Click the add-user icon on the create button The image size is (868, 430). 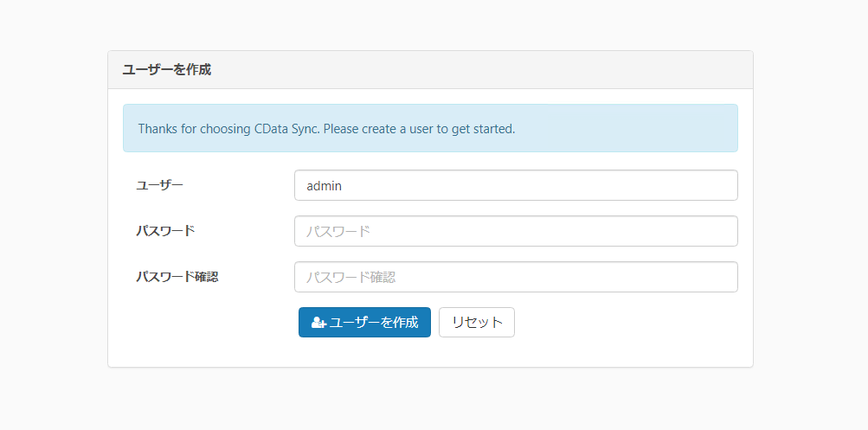[318, 323]
